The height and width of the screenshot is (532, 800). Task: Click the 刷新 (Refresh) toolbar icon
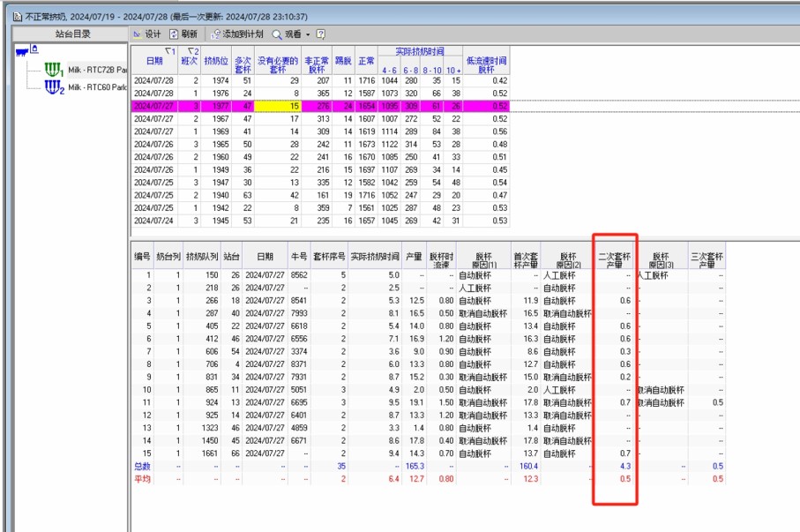[x=175, y=34]
